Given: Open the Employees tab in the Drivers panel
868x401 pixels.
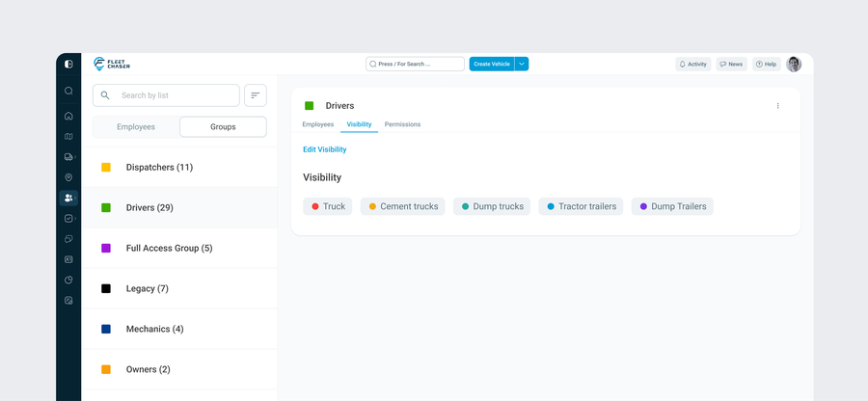Looking at the screenshot, I should [317, 124].
